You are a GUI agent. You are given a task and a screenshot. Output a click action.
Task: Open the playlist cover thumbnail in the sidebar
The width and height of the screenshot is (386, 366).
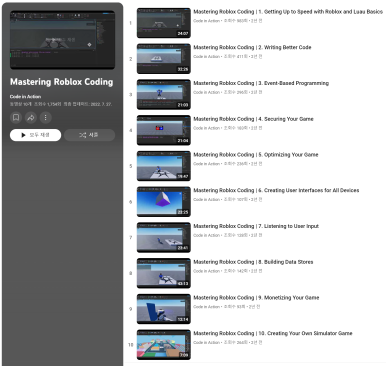[62, 40]
